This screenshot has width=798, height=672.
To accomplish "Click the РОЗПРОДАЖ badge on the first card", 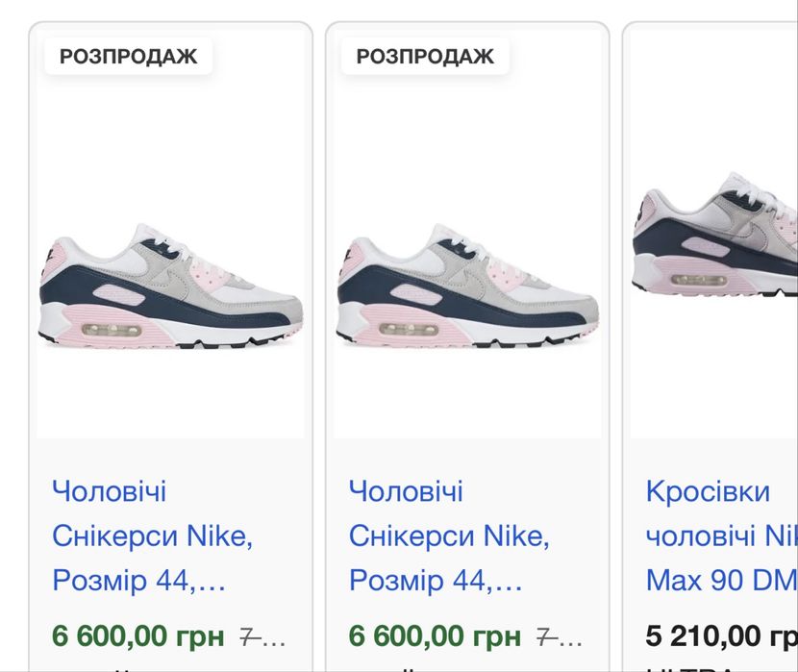I will [x=128, y=57].
